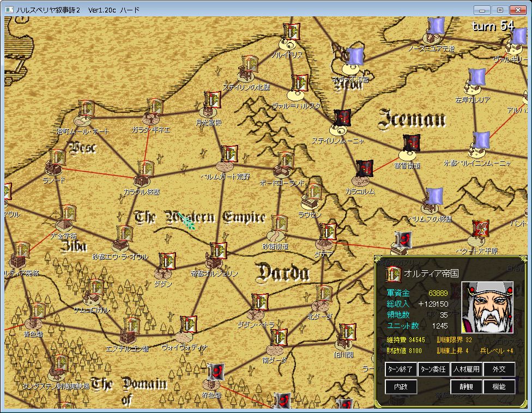The width and height of the screenshot is (532, 413).
Task: Select the タングステン射爆実験場 flag
Action: [x=61, y=363]
